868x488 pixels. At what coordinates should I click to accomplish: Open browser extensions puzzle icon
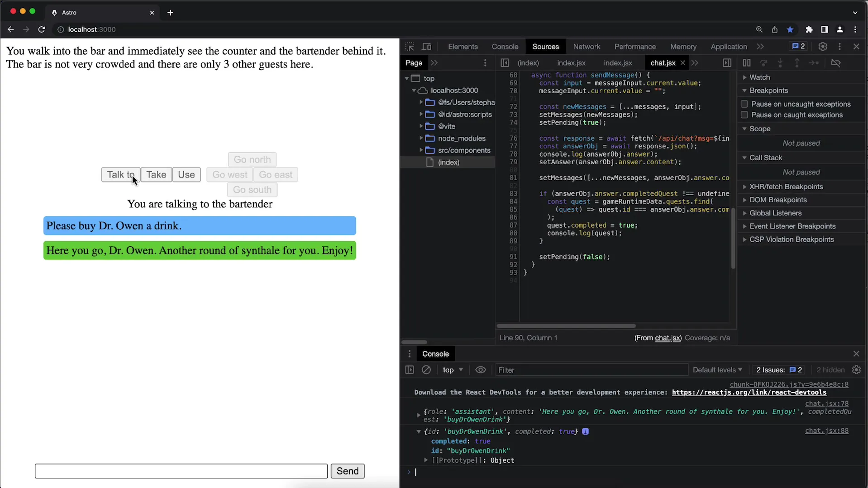pyautogui.click(x=809, y=29)
